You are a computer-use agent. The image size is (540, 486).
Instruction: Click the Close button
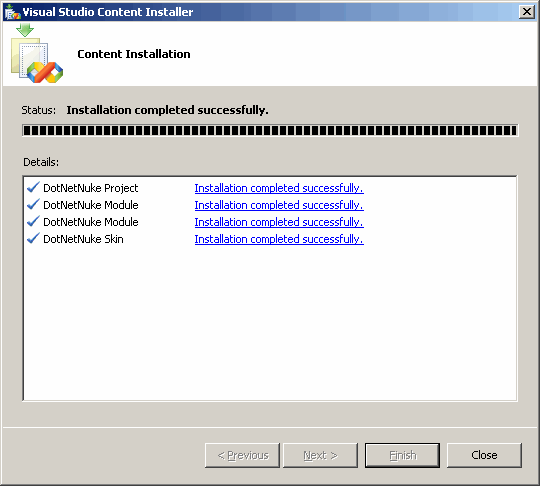pos(484,455)
